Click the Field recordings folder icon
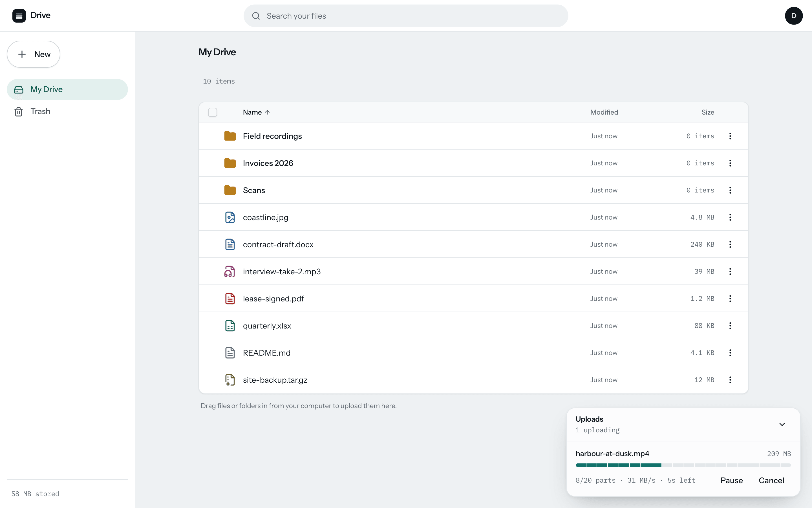This screenshot has width=812, height=508. [x=230, y=136]
